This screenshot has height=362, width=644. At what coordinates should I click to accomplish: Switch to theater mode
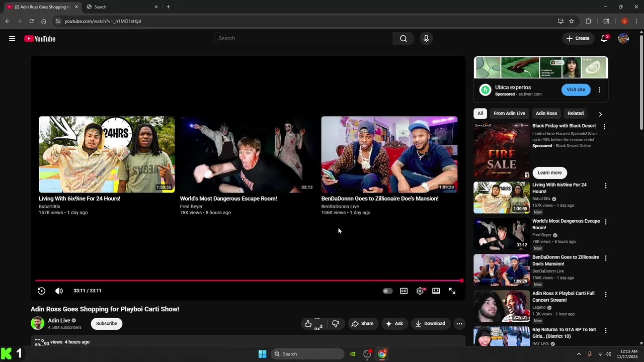coord(436,291)
